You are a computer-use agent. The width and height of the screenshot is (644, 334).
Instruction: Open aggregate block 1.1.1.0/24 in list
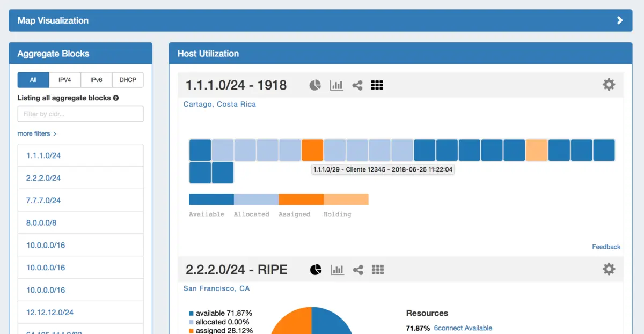(x=80, y=155)
